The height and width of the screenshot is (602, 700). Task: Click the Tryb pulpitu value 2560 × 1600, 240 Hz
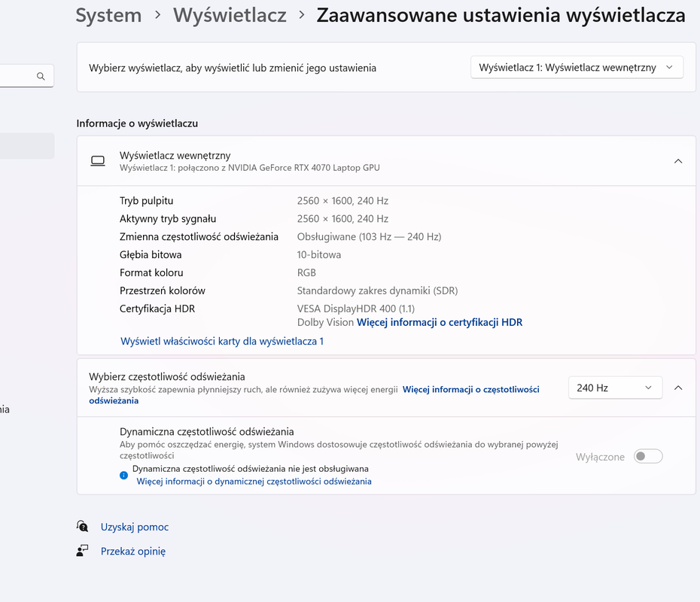[342, 201]
